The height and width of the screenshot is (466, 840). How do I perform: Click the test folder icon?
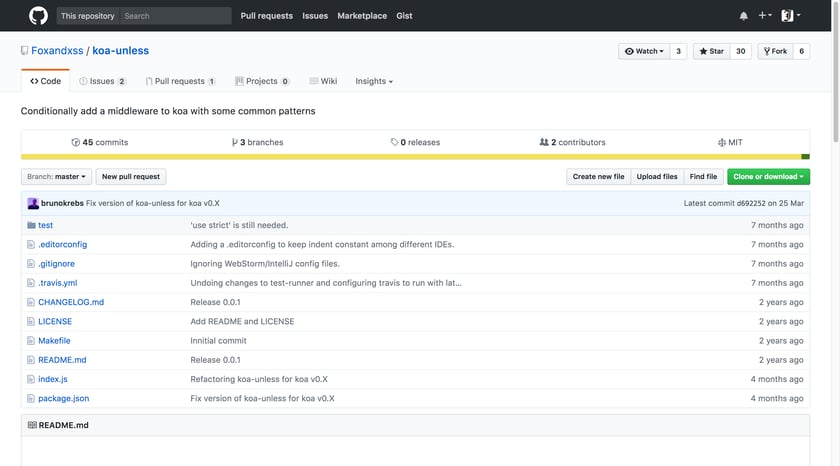pyautogui.click(x=31, y=225)
